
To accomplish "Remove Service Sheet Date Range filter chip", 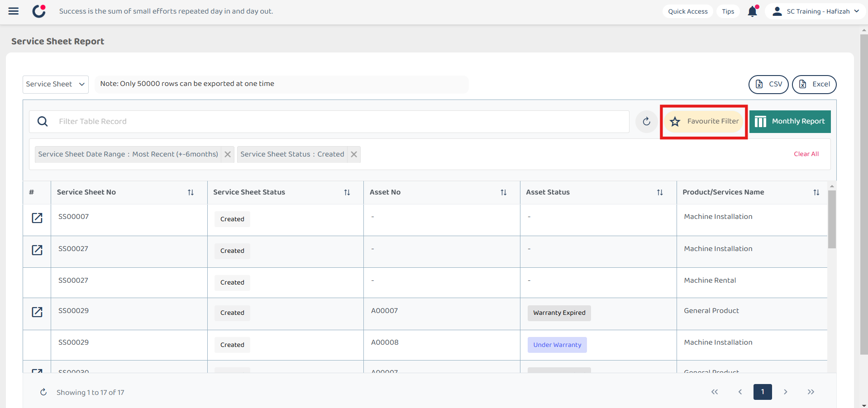I will click(x=228, y=154).
